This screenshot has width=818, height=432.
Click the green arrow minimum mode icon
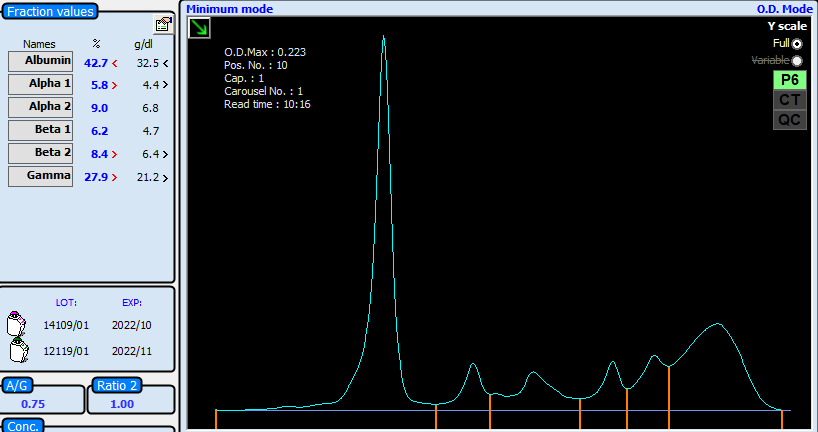tap(198, 28)
